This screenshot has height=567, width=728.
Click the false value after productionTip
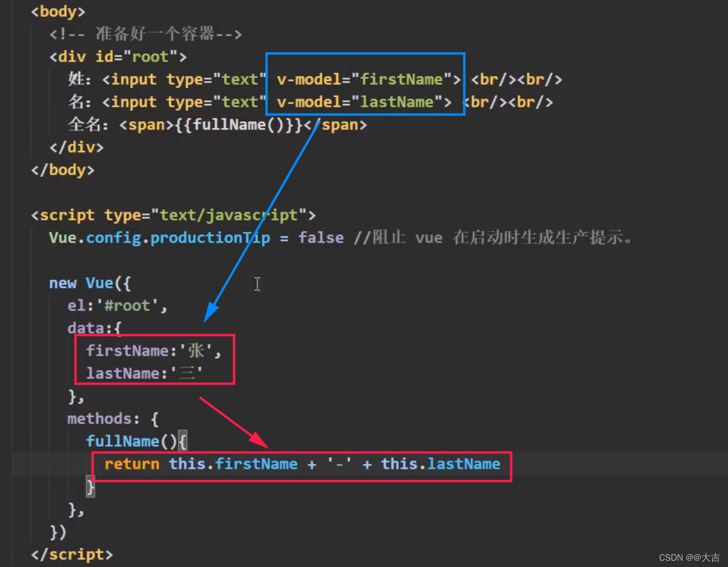[321, 238]
